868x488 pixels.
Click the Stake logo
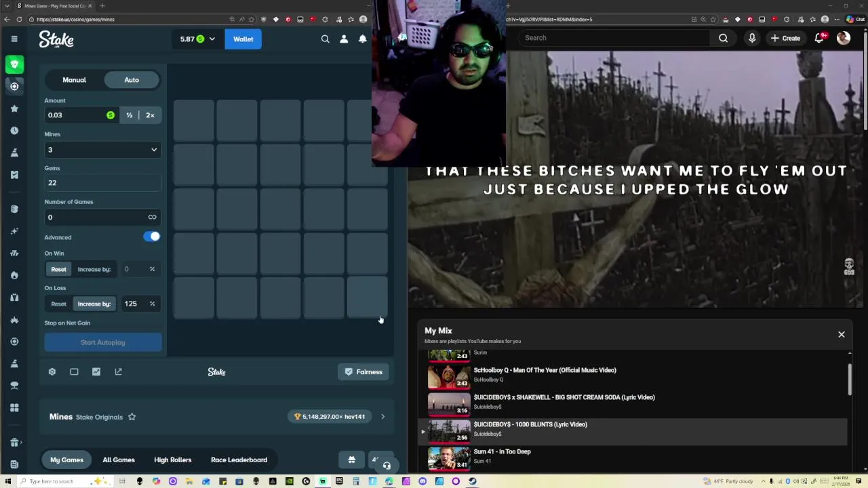pyautogui.click(x=56, y=39)
